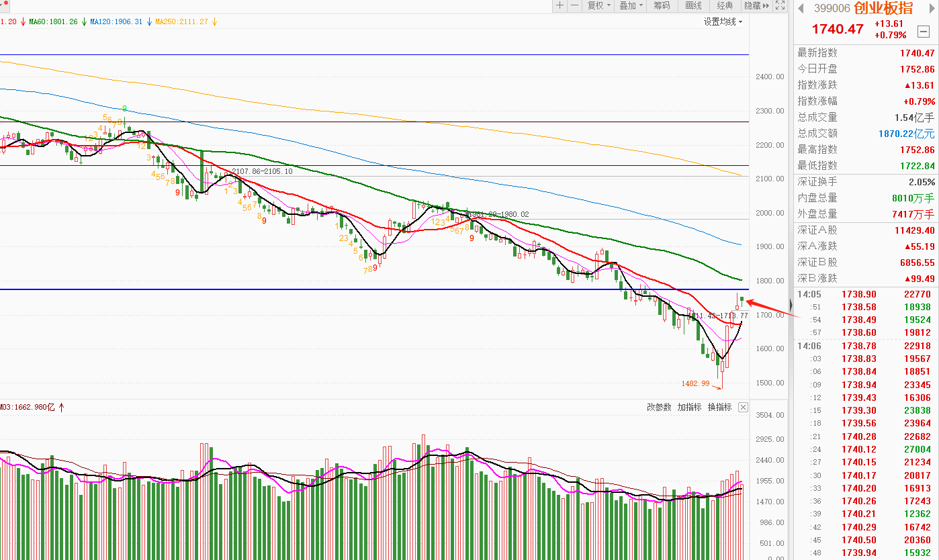Image resolution: width=939 pixels, height=560 pixels.
Task: Click the minus zoom-out chart icon
Action: click(x=575, y=6)
